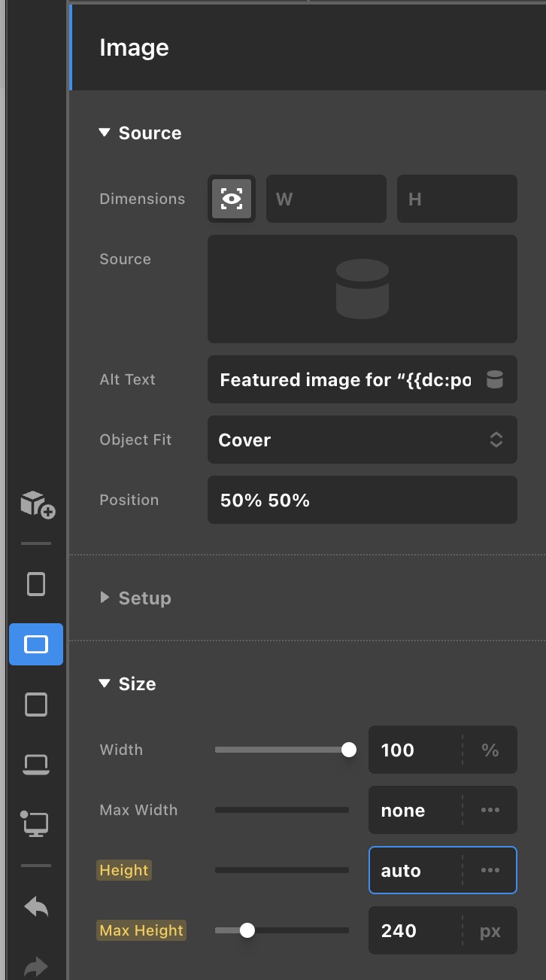546x980 pixels.
Task: Select the desktop base breakpoint icon
Action: (35, 823)
